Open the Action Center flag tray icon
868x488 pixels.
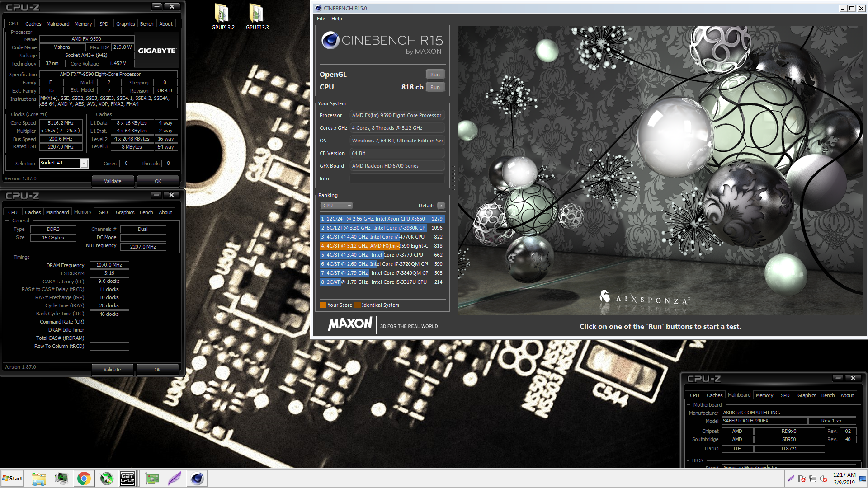(802, 479)
